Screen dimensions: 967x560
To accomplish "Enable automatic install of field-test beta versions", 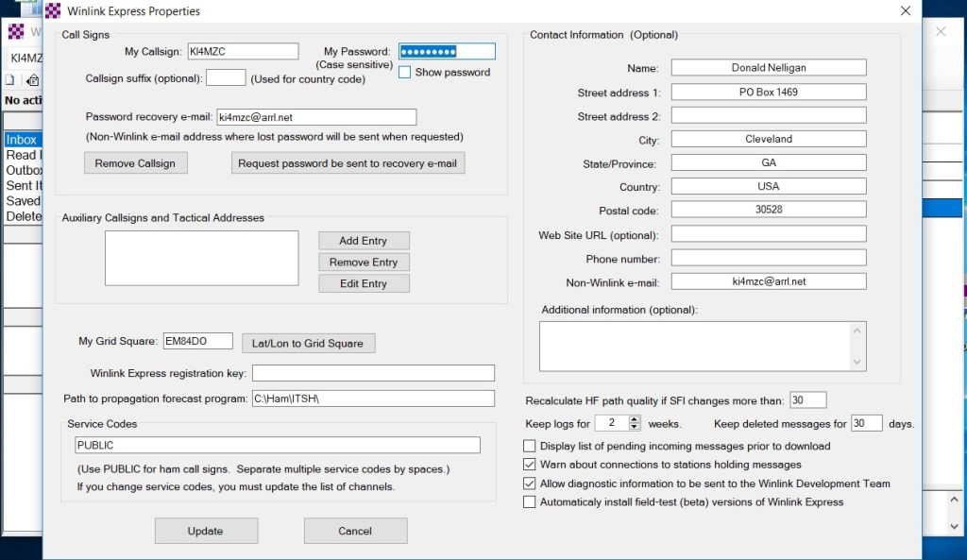I will [530, 502].
